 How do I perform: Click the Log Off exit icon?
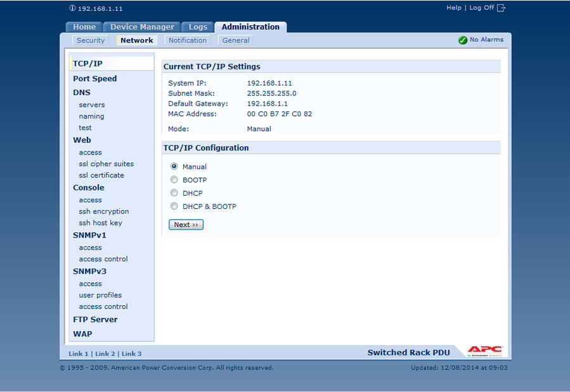(502, 8)
